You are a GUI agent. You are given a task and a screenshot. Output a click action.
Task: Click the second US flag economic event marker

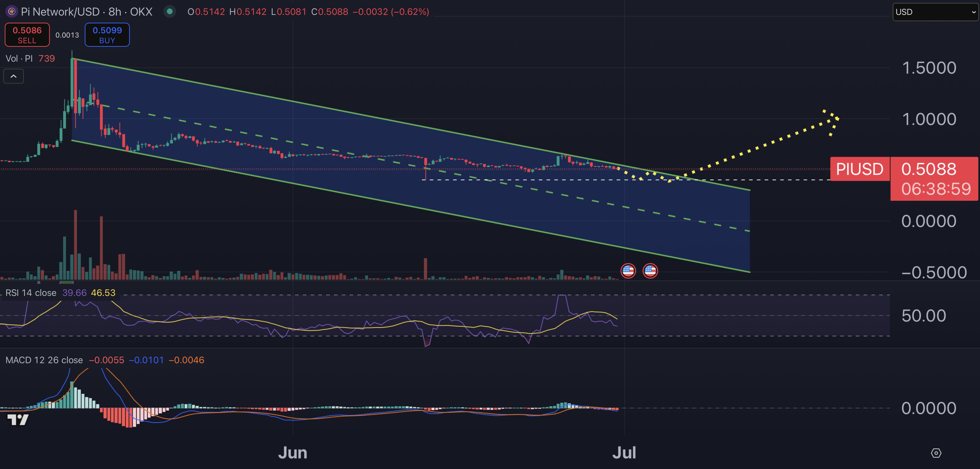[x=651, y=270]
